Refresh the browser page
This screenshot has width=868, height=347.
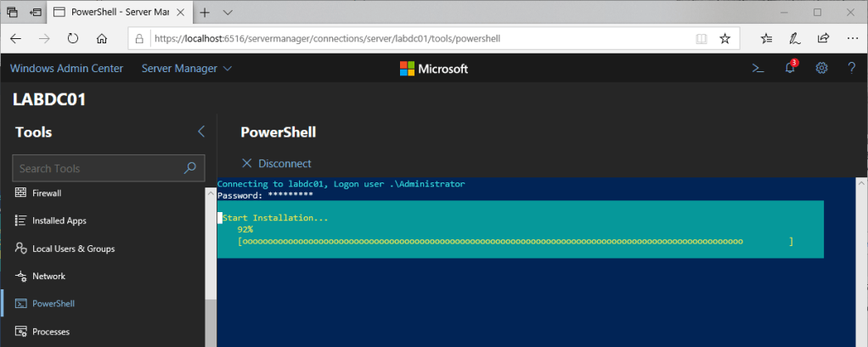click(x=73, y=38)
